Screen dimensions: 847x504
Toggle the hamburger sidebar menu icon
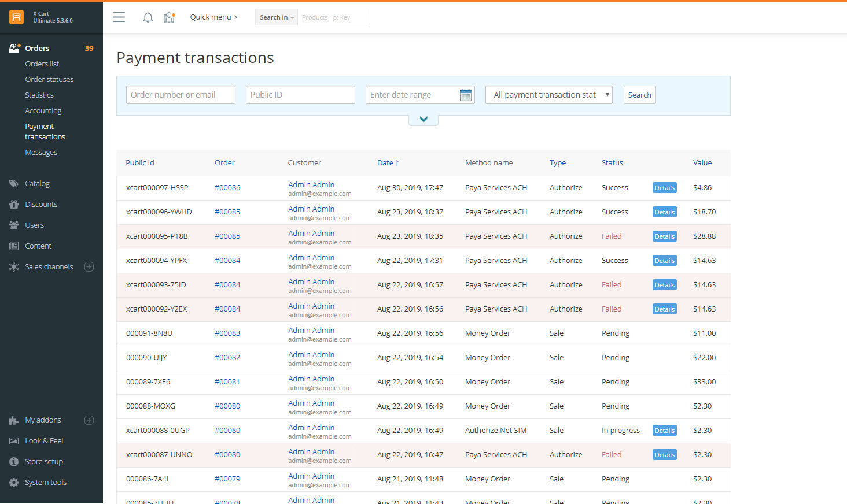119,17
